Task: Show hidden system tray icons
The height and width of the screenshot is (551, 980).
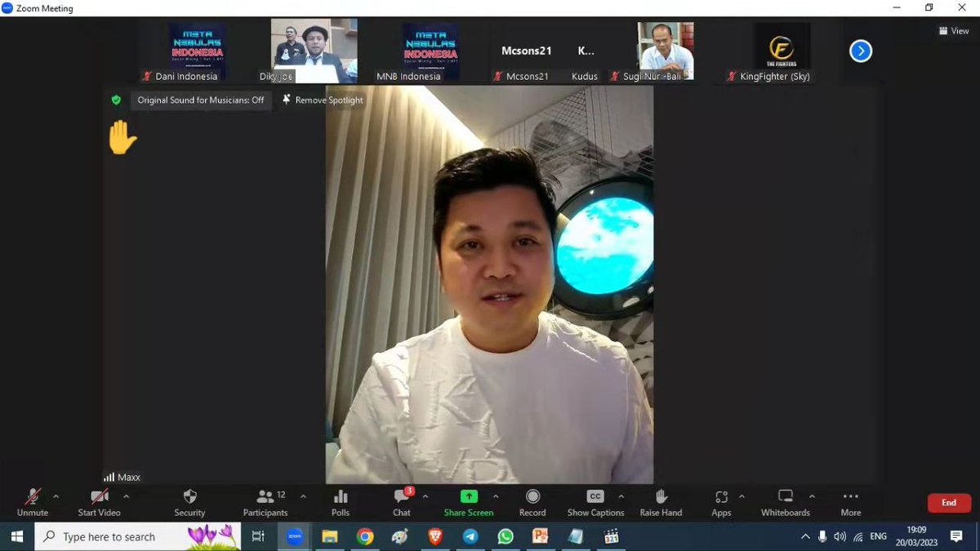Action: pyautogui.click(x=805, y=536)
